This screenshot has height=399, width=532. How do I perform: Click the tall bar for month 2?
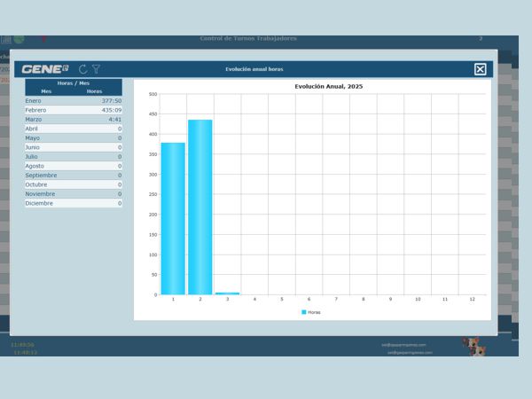coord(199,208)
